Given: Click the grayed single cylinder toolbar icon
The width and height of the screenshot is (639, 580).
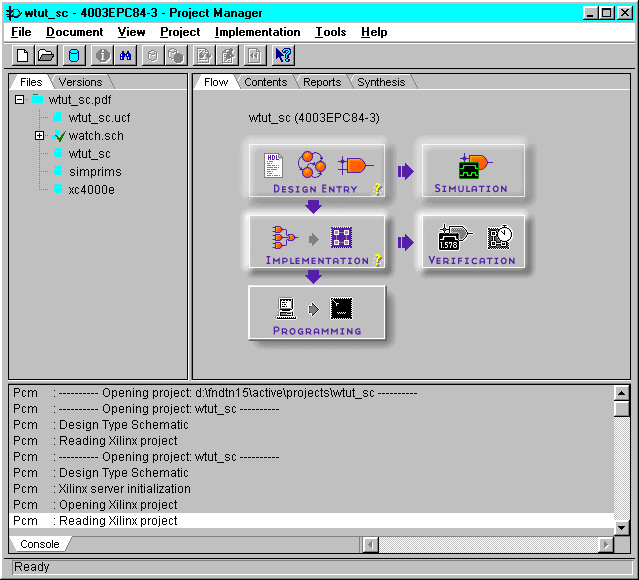Looking at the screenshot, I should click(x=153, y=55).
